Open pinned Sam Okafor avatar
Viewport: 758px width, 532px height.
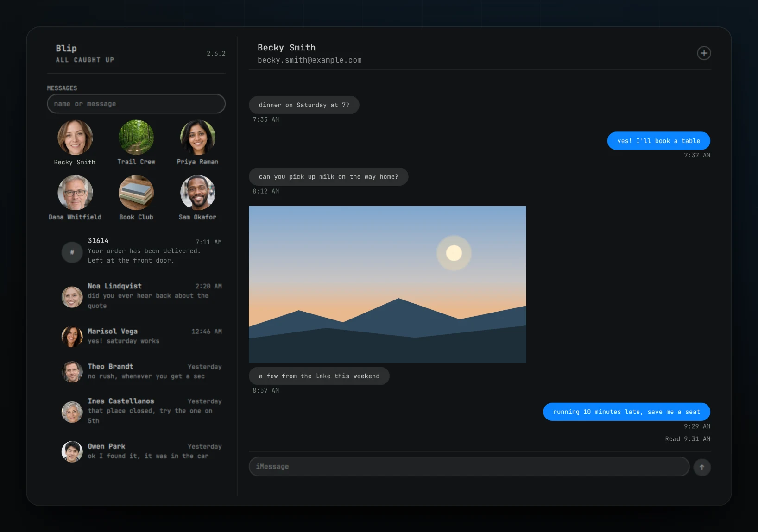click(x=198, y=193)
